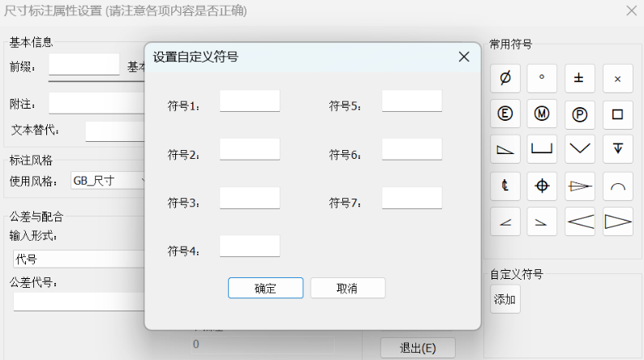Click 取消 to cancel the dialog
This screenshot has width=644, height=360.
[347, 288]
